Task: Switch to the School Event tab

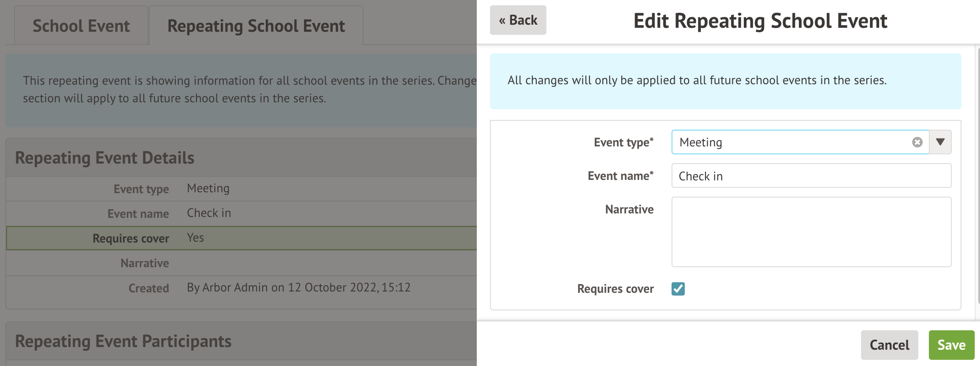Action: pos(81,26)
